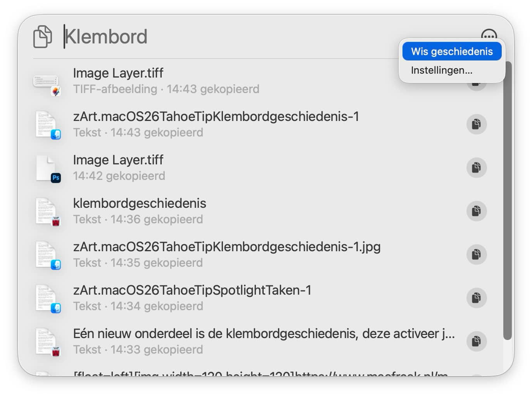Select the first Image Layer.tiff row
Screen dimensions: 532x397
coord(233,81)
